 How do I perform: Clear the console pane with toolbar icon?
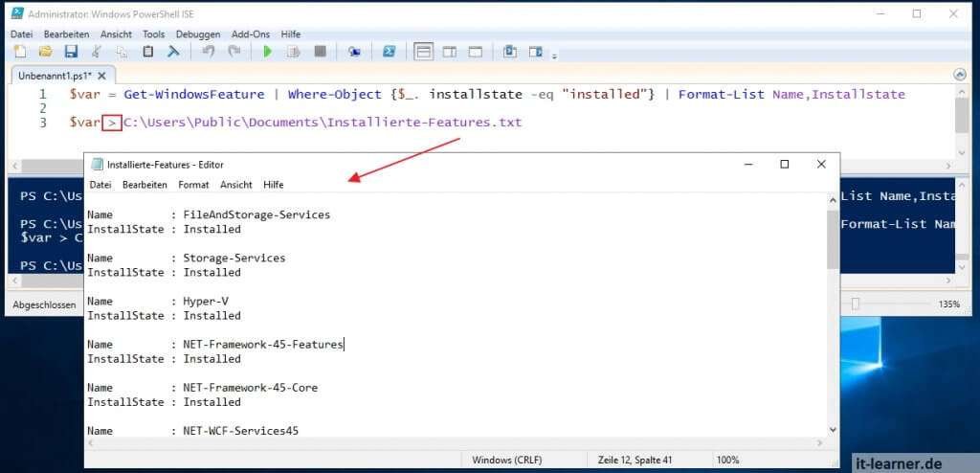pos(173,52)
